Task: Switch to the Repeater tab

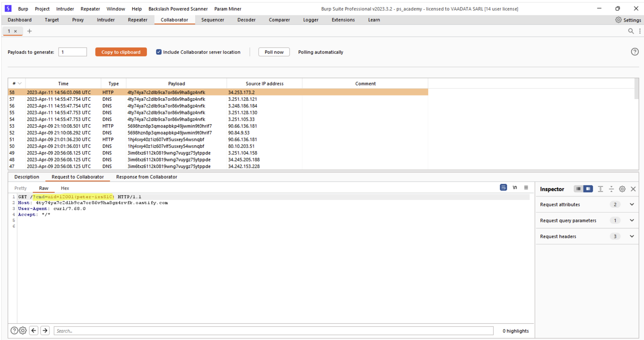Action: coord(137,20)
